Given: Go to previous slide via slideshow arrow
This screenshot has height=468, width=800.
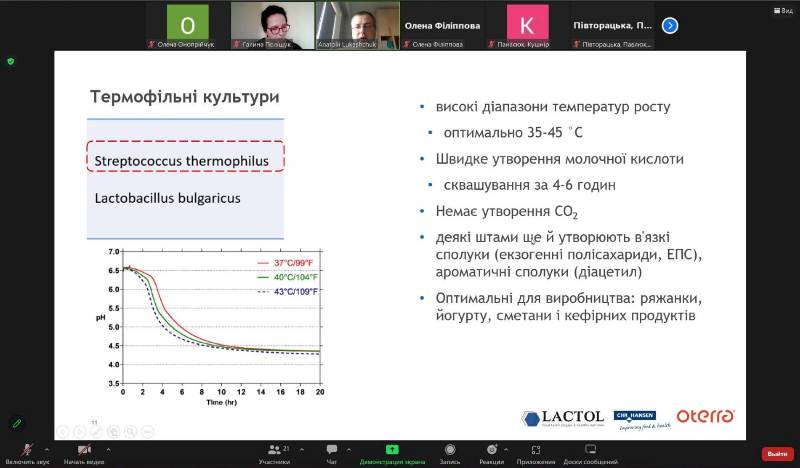Looking at the screenshot, I should coord(63,432).
